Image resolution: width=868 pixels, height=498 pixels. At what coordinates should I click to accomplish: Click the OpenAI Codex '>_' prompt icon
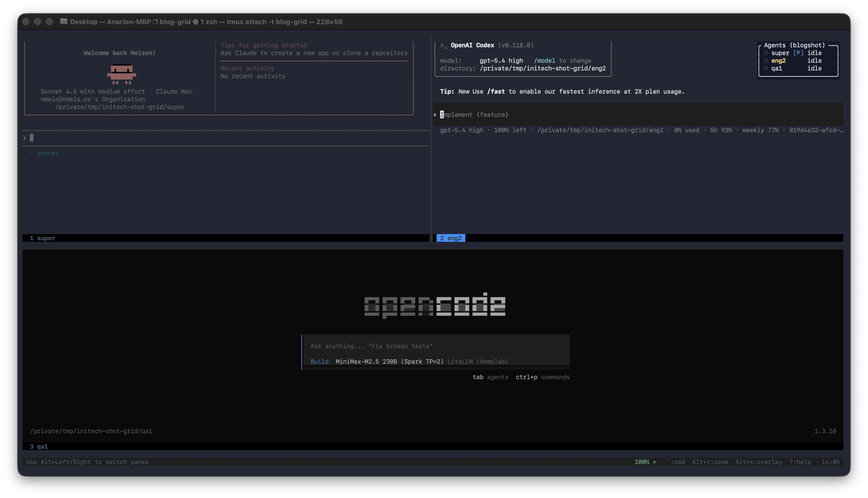tap(444, 45)
